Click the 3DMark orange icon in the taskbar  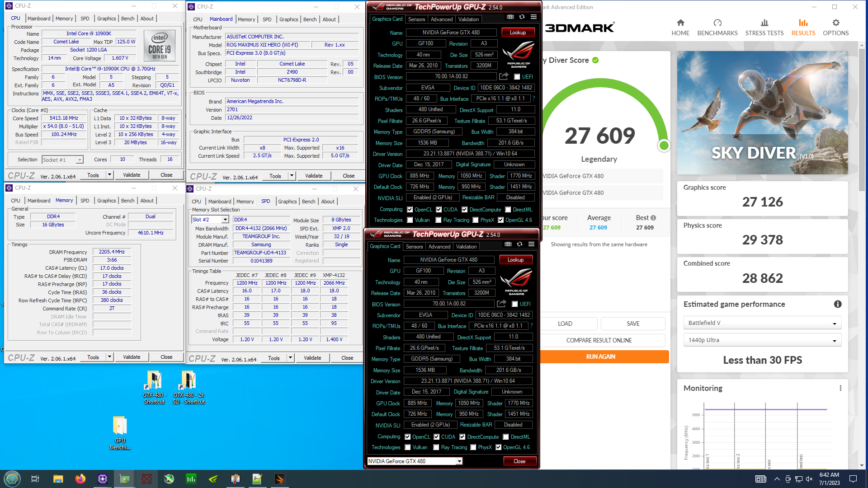coord(280,479)
